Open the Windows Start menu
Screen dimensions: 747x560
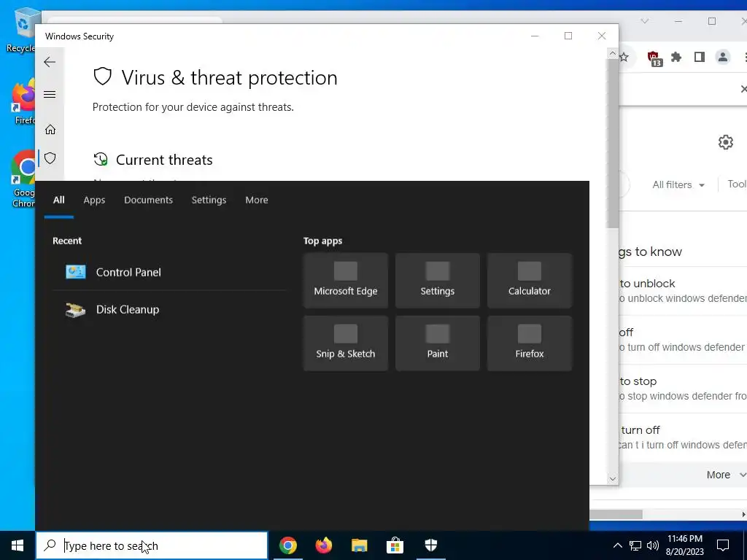(x=18, y=545)
